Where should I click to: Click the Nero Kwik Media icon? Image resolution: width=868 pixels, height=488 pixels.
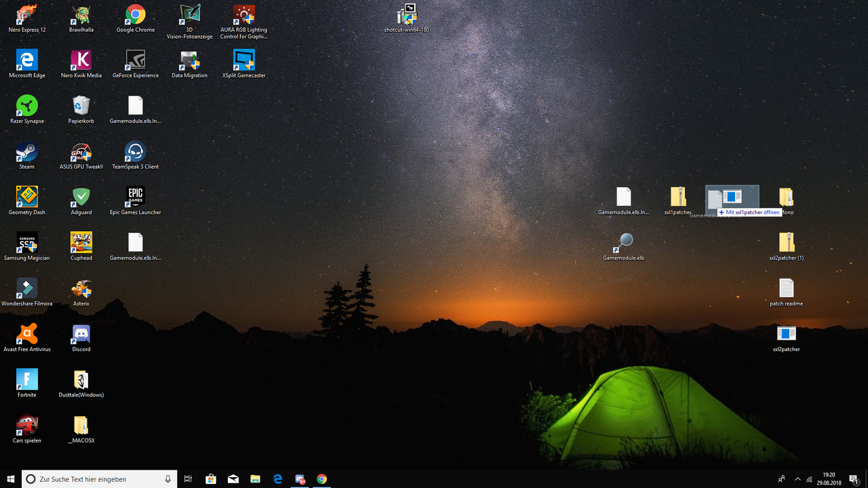(81, 64)
